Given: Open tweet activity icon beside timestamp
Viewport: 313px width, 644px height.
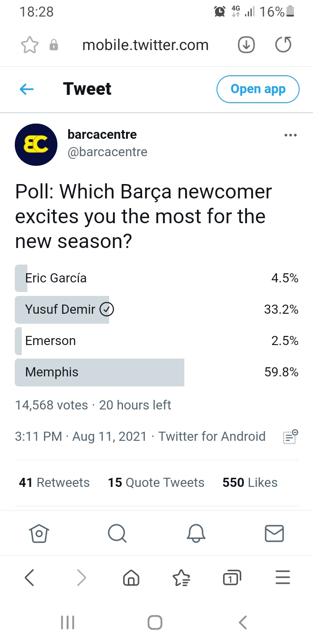Looking at the screenshot, I should tap(290, 436).
